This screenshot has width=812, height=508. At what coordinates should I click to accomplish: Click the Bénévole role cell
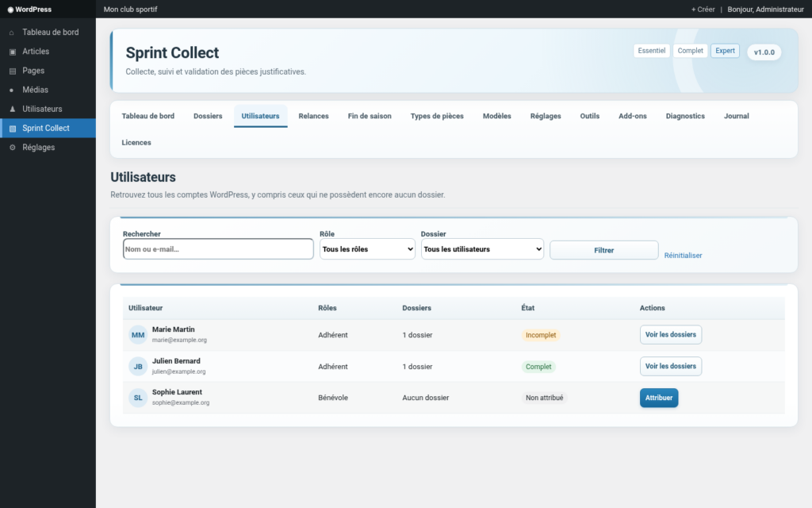coord(333,398)
